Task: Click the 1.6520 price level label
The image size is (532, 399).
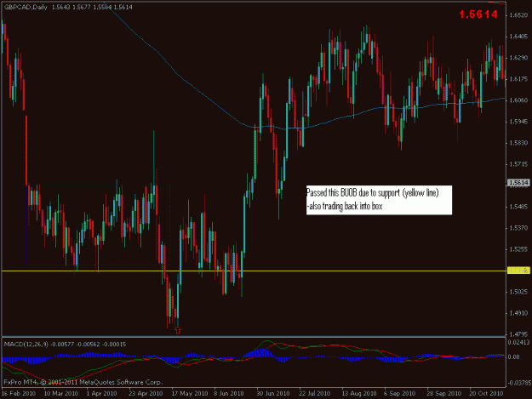Action: (518, 15)
